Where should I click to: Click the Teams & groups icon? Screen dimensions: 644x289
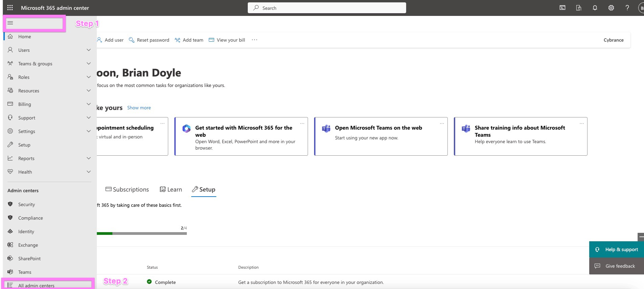pos(10,64)
